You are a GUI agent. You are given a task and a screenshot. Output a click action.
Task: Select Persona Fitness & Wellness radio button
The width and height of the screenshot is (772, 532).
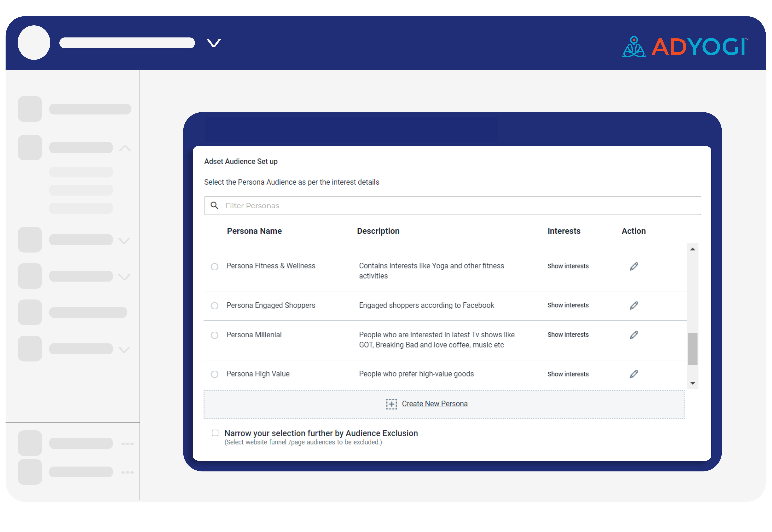pos(214,266)
